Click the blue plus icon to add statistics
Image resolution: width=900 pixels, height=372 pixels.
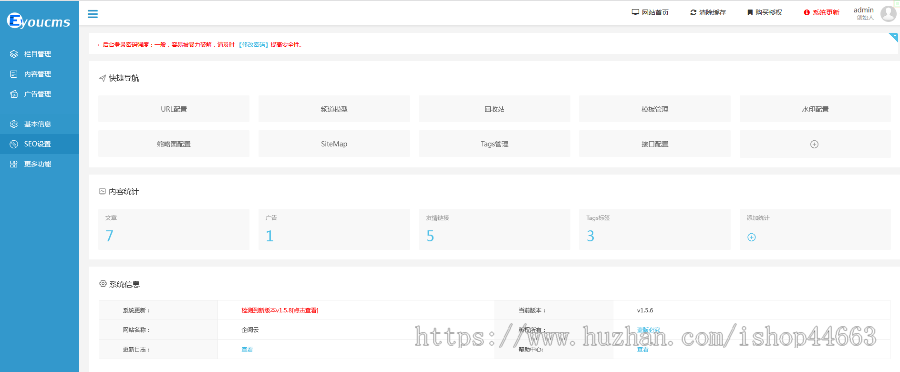751,237
